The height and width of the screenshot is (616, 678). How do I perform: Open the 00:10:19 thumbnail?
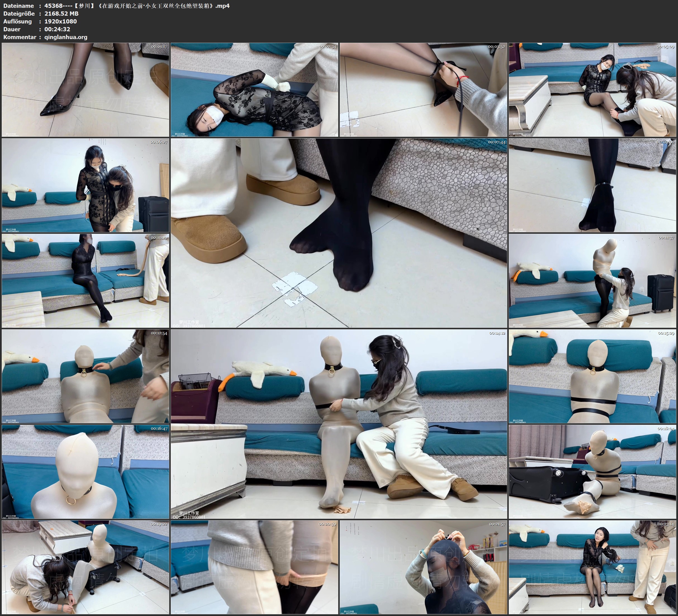click(85, 281)
